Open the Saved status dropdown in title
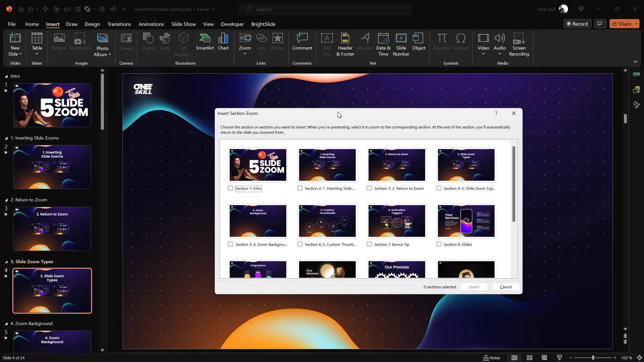 (212, 9)
